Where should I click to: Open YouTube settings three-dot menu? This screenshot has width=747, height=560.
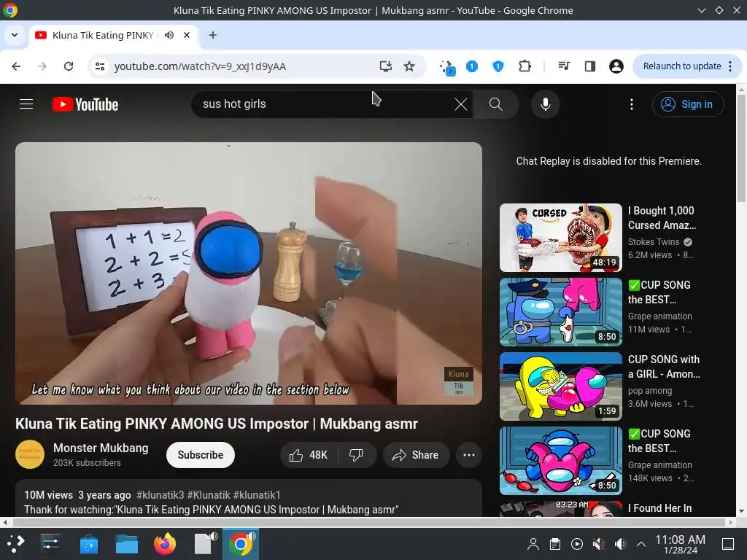pyautogui.click(x=632, y=104)
